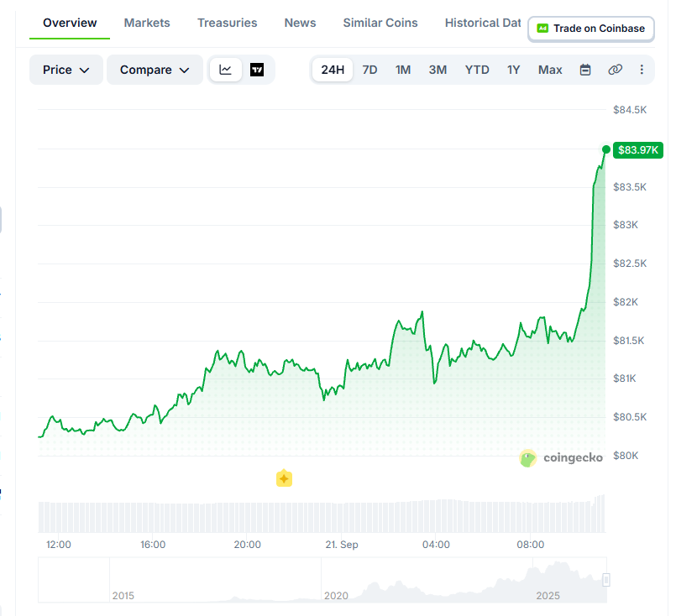Select the 7D time range
Image resolution: width=676 pixels, height=616 pixels.
point(369,70)
